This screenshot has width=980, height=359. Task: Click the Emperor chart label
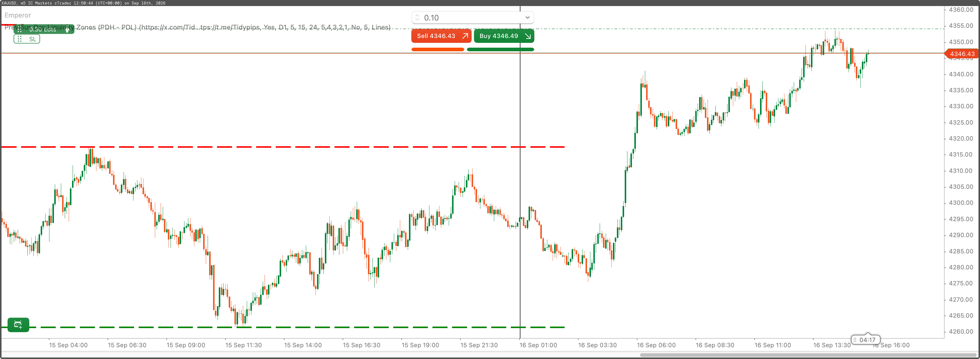point(17,15)
